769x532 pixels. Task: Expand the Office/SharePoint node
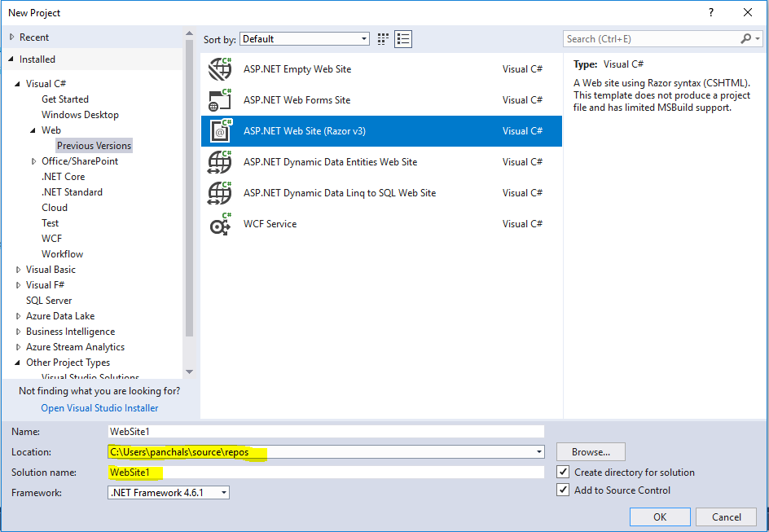point(34,161)
